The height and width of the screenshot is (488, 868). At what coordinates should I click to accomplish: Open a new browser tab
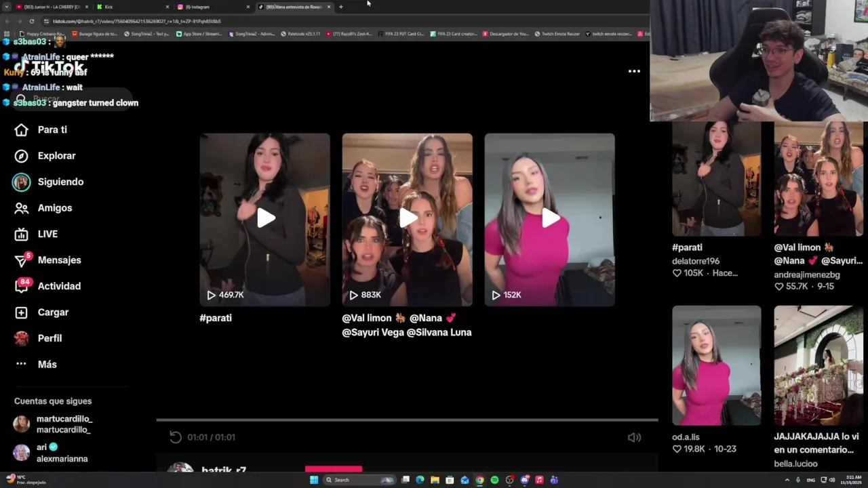tap(341, 7)
